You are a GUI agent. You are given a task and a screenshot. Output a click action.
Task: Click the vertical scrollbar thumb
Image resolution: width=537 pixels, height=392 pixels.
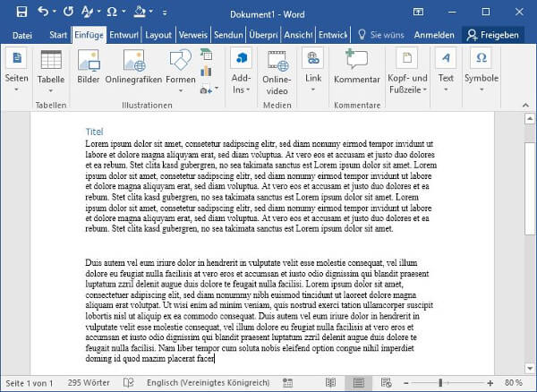530,188
